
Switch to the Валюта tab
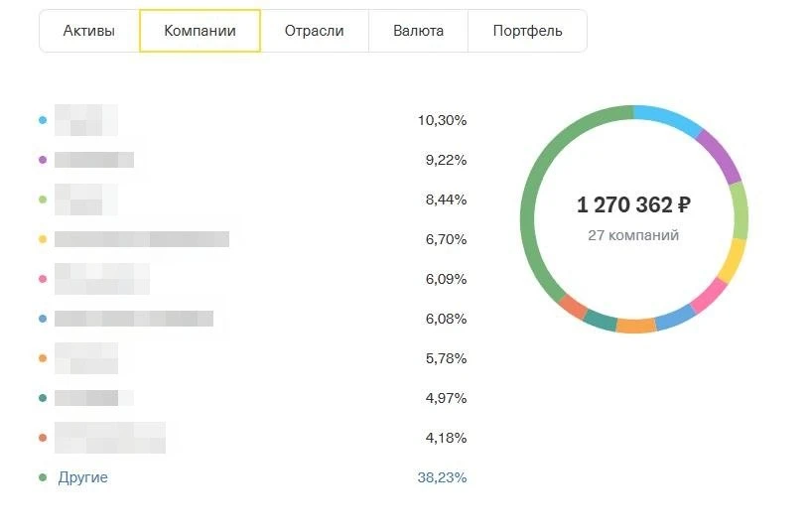[418, 31]
